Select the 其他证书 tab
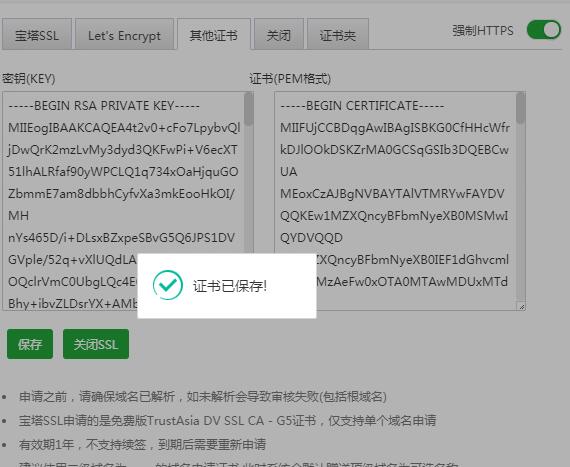The width and height of the screenshot is (570, 467). coord(214,35)
